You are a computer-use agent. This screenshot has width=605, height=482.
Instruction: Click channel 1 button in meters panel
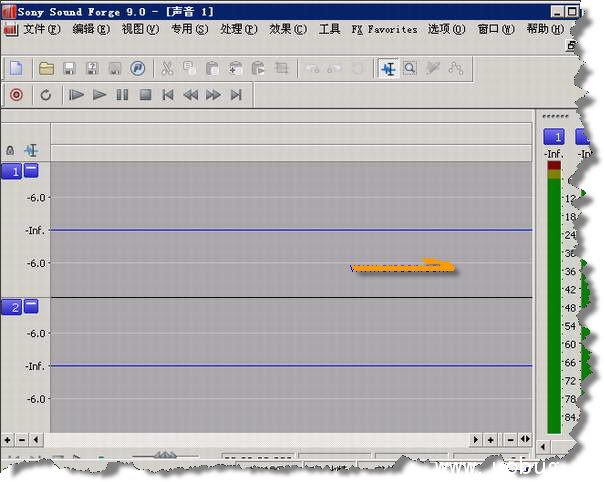(x=554, y=137)
